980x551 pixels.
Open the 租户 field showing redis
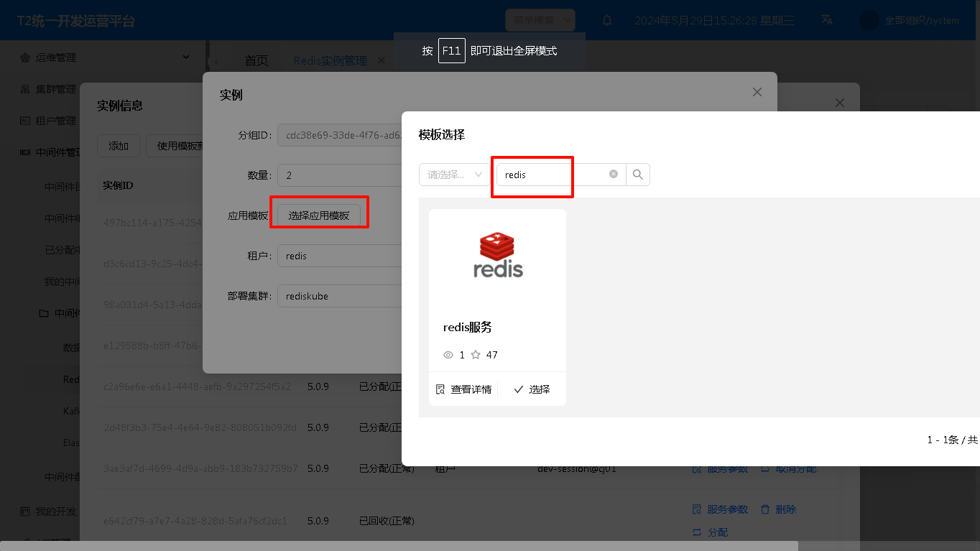pyautogui.click(x=340, y=256)
